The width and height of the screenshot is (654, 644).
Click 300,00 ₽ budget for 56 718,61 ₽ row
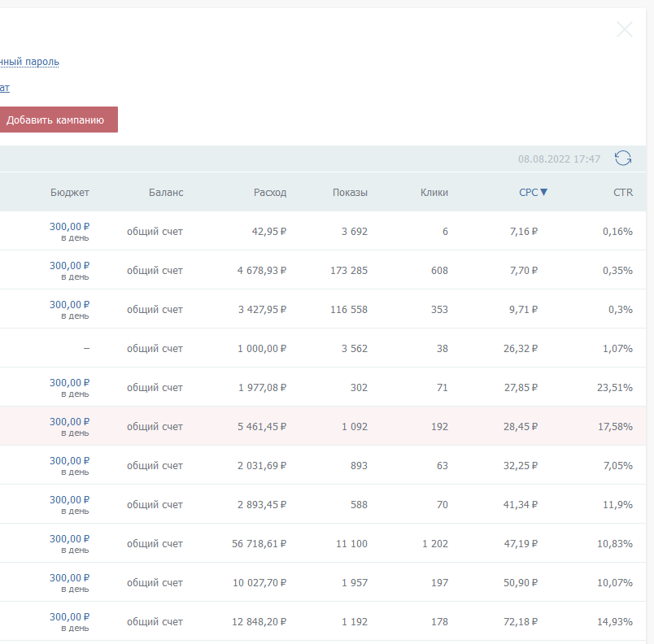pyautogui.click(x=69, y=539)
